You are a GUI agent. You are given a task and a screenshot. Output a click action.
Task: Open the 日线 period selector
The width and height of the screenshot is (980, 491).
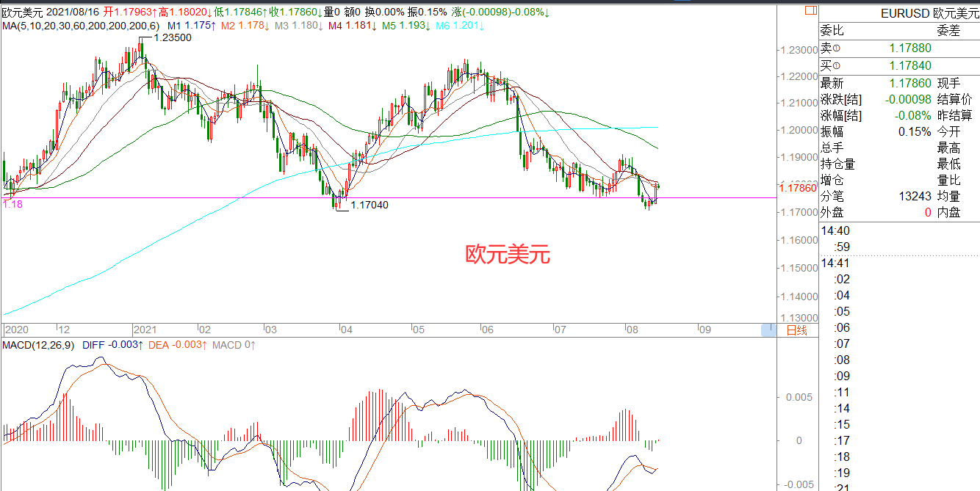click(x=796, y=330)
